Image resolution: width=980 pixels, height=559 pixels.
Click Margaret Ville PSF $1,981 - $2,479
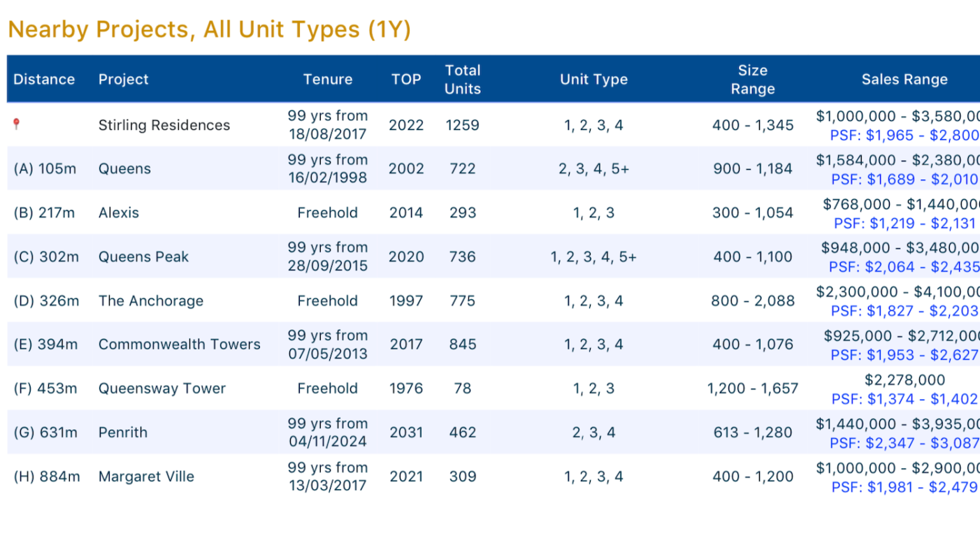click(x=905, y=487)
